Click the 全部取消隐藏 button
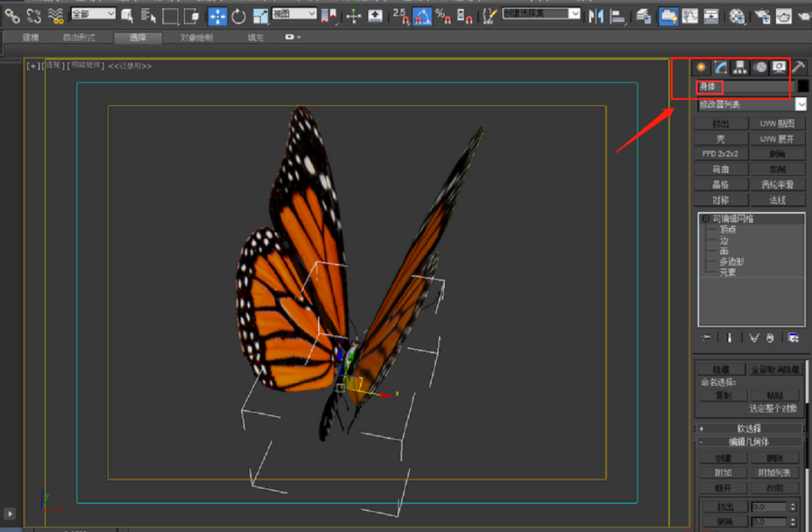Image resolution: width=812 pixels, height=532 pixels. pyautogui.click(x=776, y=369)
